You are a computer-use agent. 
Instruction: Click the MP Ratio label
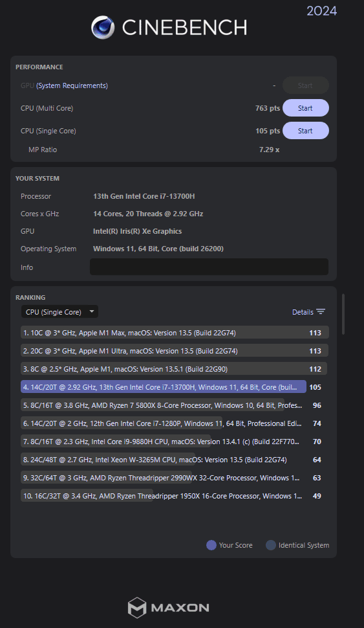43,150
